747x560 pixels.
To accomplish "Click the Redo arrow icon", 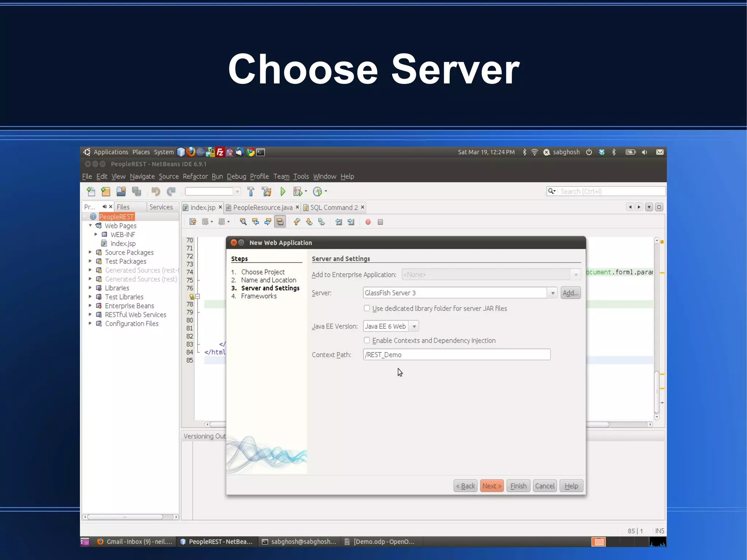I will 171,191.
